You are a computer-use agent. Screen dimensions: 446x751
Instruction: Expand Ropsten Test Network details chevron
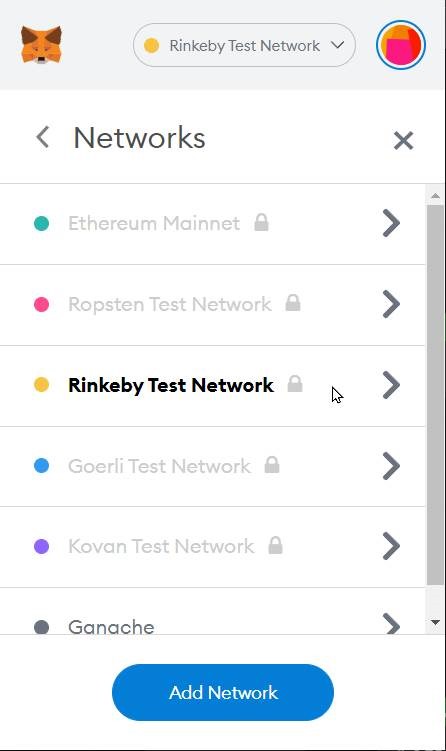point(391,304)
